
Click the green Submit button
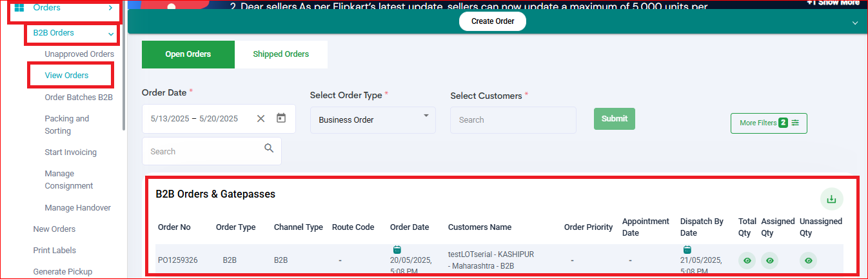615,119
